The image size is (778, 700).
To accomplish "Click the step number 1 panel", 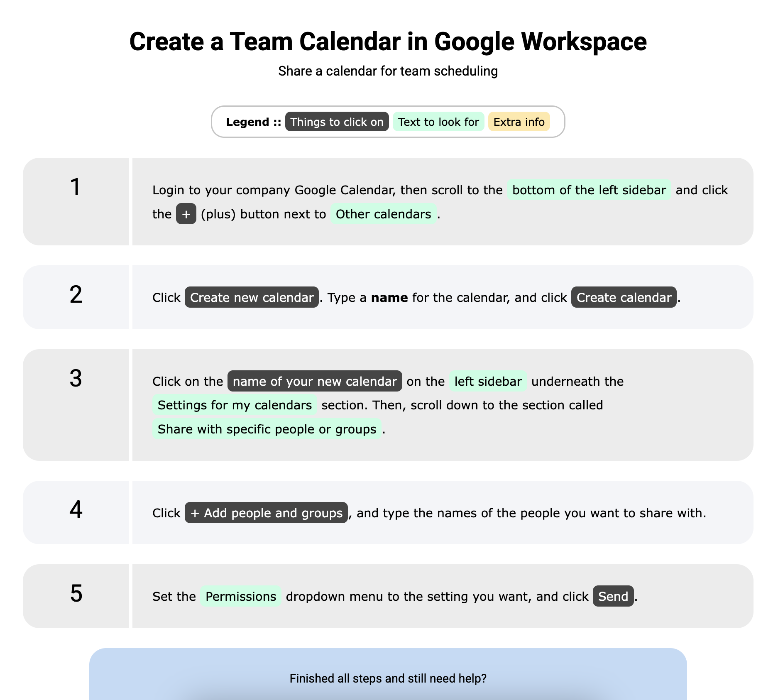I will coord(76,201).
